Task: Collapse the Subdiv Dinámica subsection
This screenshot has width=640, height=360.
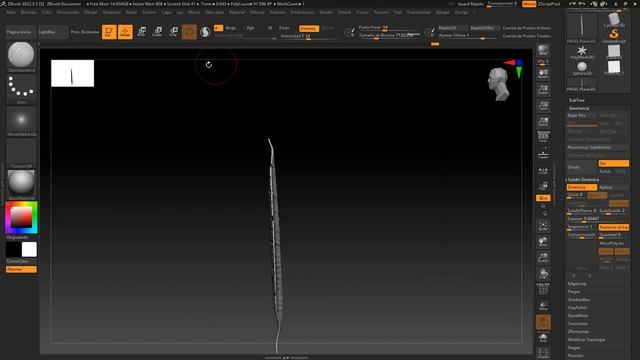Action: tap(583, 180)
